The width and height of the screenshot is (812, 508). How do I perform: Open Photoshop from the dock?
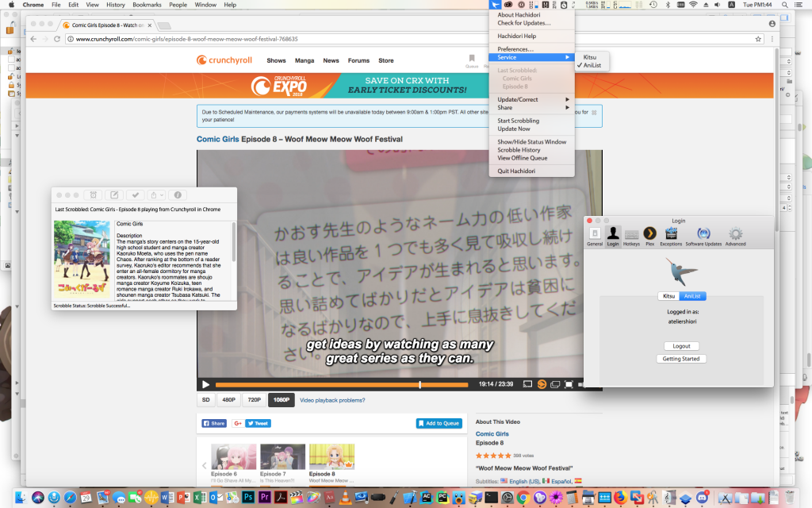[248, 498]
